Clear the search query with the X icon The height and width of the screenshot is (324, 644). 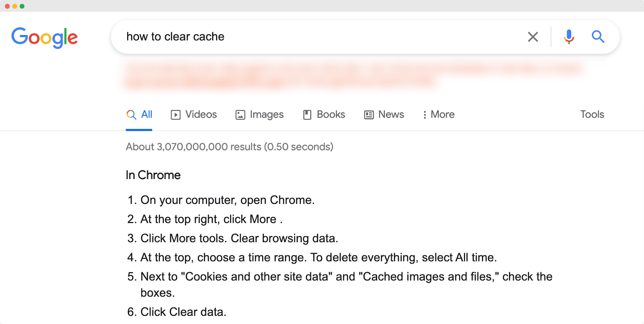click(x=532, y=37)
